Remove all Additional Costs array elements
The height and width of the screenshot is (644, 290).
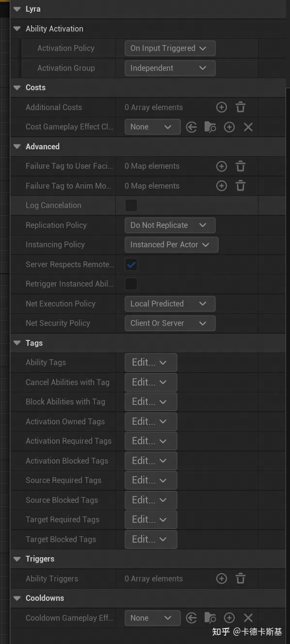[241, 107]
